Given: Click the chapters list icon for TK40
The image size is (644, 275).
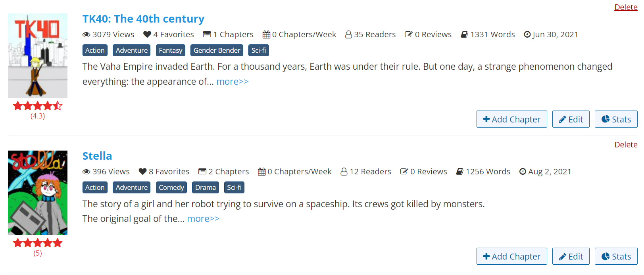Looking at the screenshot, I should click(207, 35).
